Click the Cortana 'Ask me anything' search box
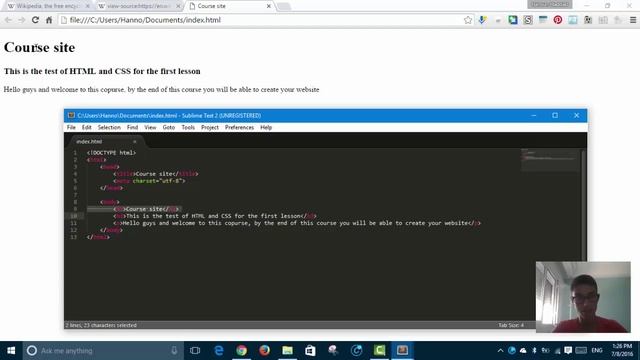Viewport: 640px width, 360px height. 103,351
